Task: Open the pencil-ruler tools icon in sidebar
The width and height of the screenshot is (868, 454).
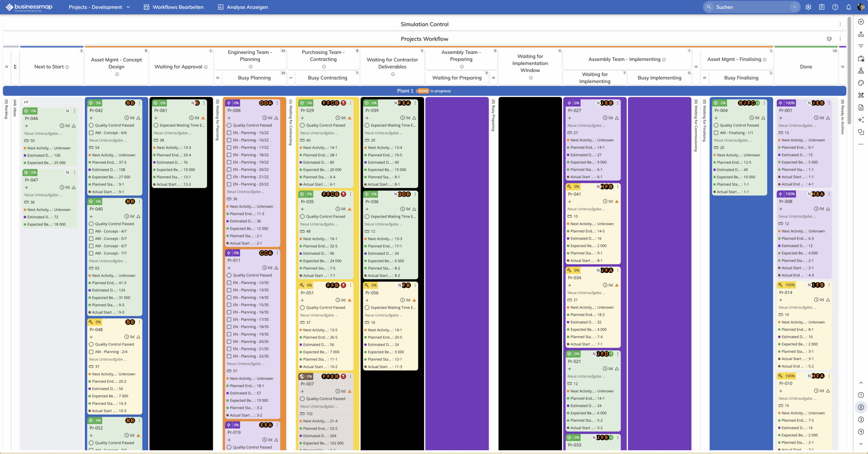Action: coord(861,95)
